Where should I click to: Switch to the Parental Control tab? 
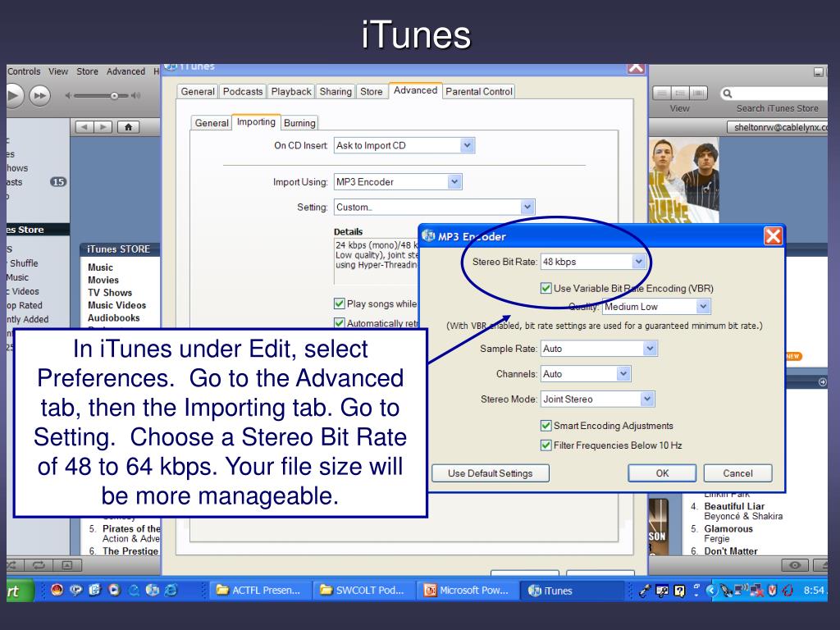(x=479, y=92)
